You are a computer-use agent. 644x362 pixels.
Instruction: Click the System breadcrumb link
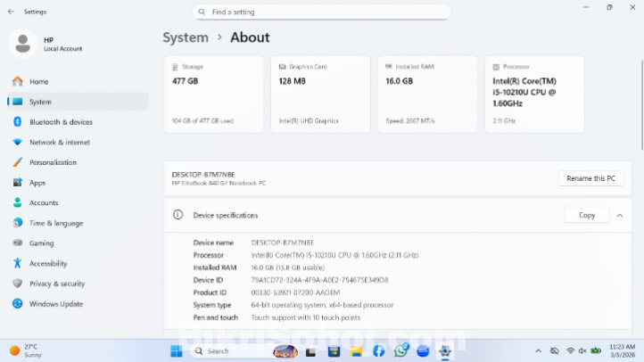tap(186, 37)
